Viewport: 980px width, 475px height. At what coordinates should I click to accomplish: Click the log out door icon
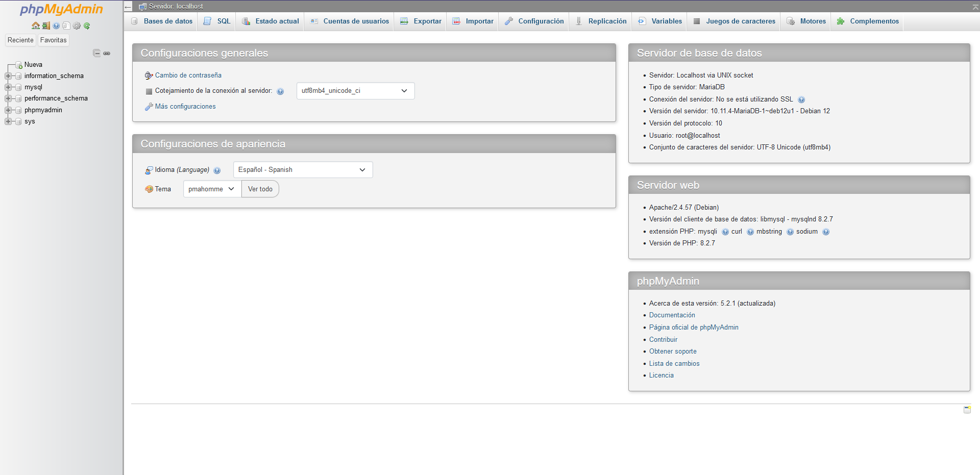(x=46, y=26)
